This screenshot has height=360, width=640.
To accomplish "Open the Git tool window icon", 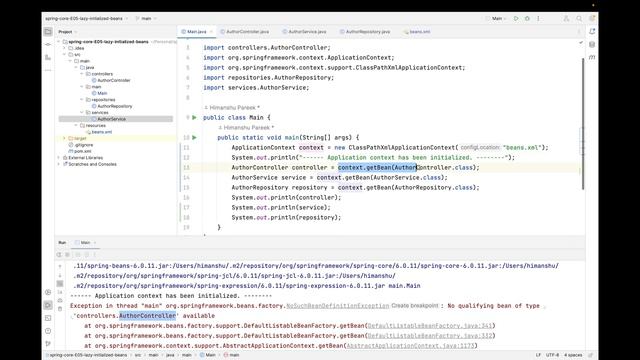I will point(48,344).
